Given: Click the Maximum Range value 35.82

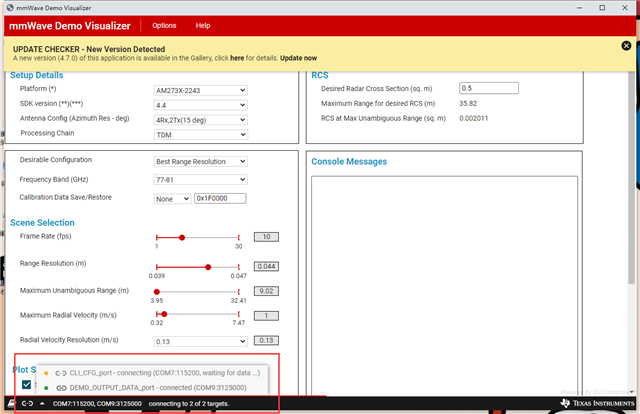Looking at the screenshot, I should [468, 104].
